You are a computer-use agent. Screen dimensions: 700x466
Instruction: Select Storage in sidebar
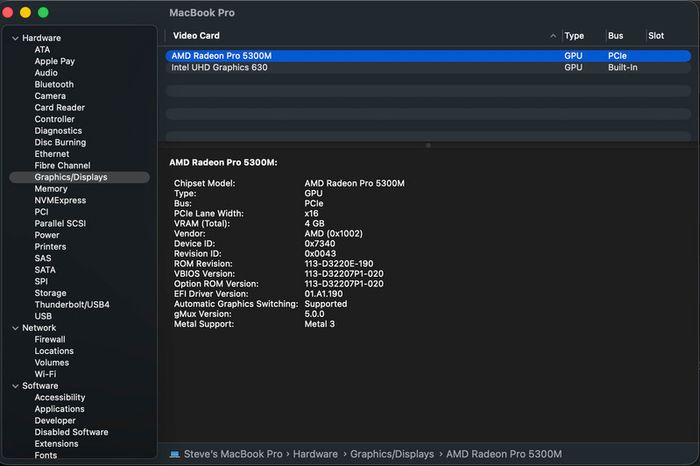pyautogui.click(x=50, y=293)
